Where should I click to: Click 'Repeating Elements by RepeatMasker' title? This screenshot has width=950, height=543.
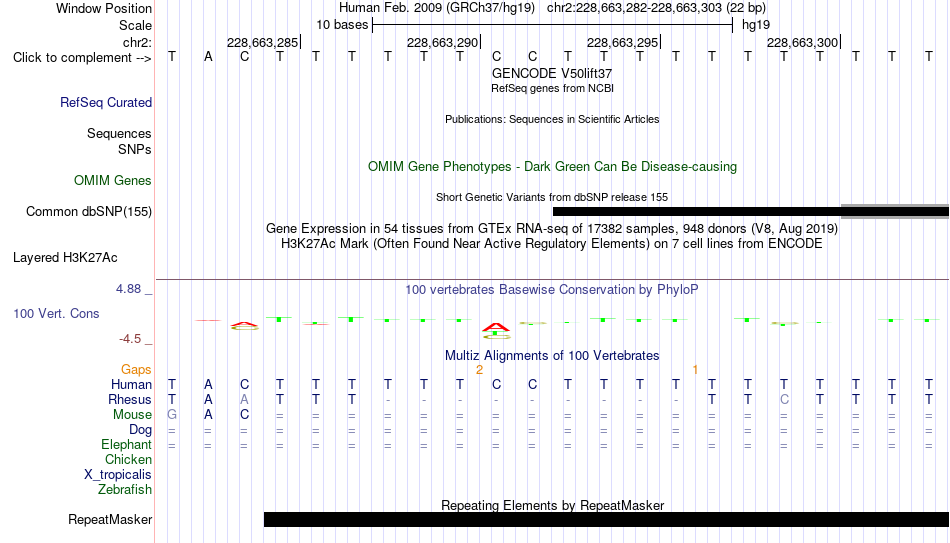[552, 505]
